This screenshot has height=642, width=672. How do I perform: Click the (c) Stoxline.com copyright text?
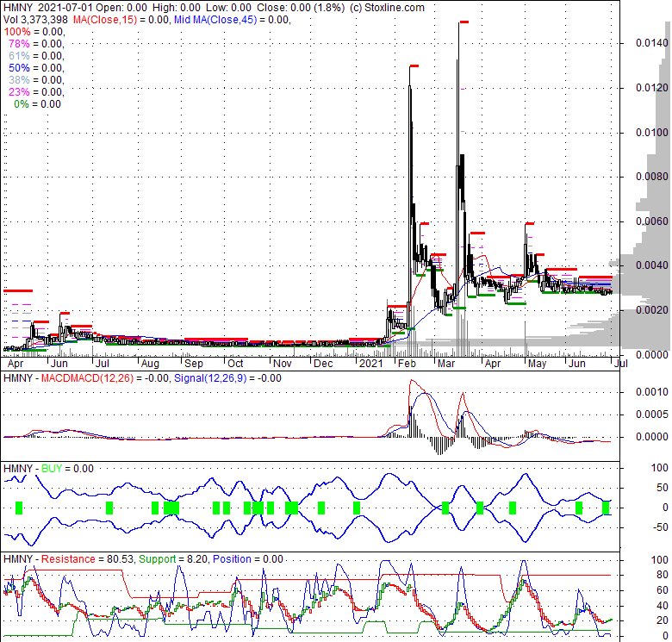(387, 8)
